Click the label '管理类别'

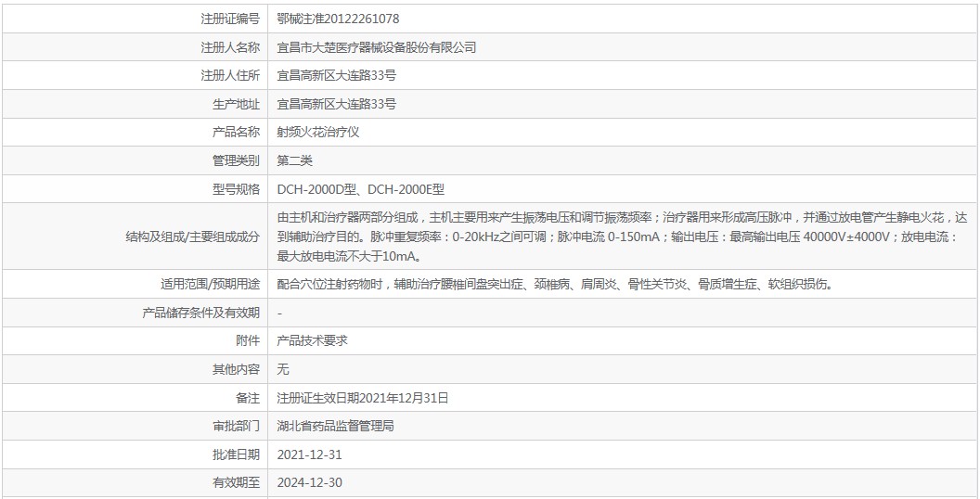[236, 160]
